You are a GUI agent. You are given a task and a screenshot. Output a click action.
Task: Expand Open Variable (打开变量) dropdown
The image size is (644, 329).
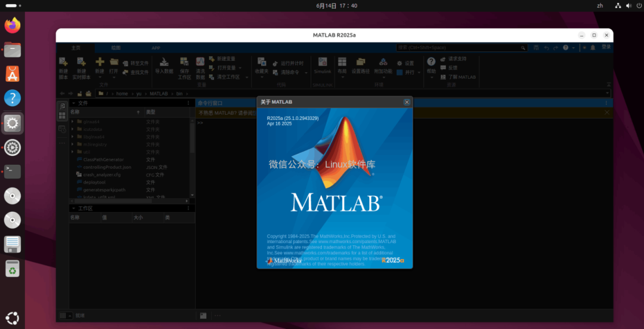(240, 68)
